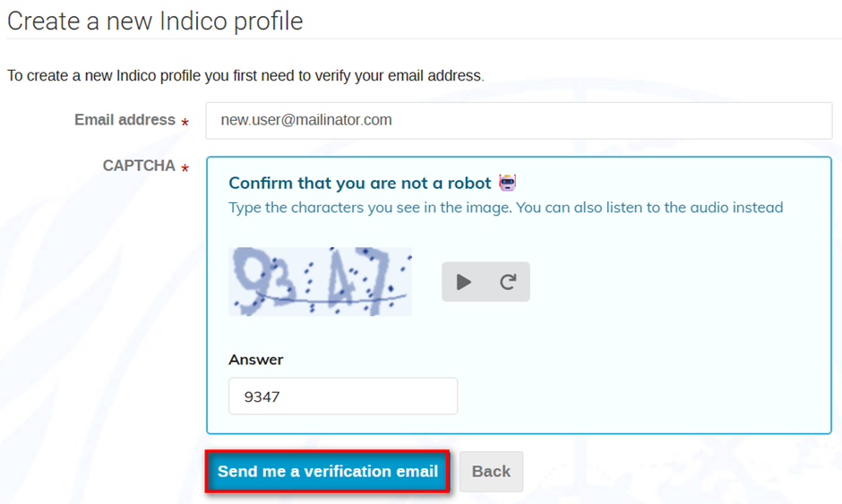
Task: Reload the CAPTCHA image
Action: coord(508,282)
